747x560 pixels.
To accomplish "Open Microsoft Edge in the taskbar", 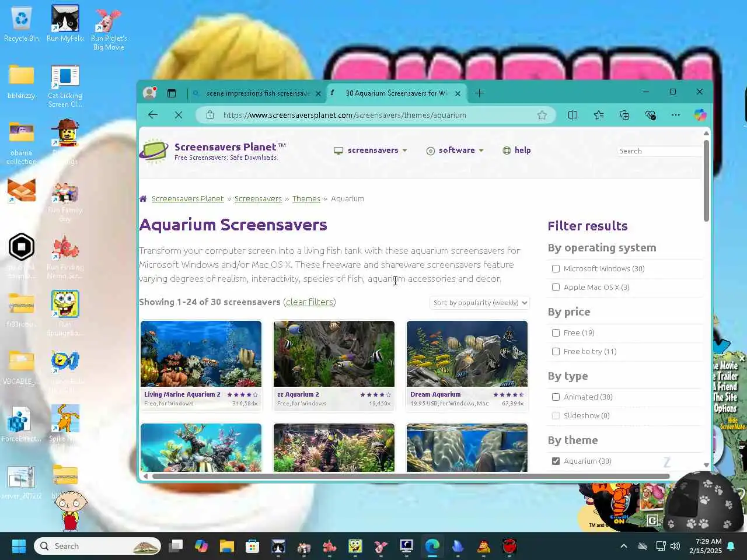I will point(432,546).
